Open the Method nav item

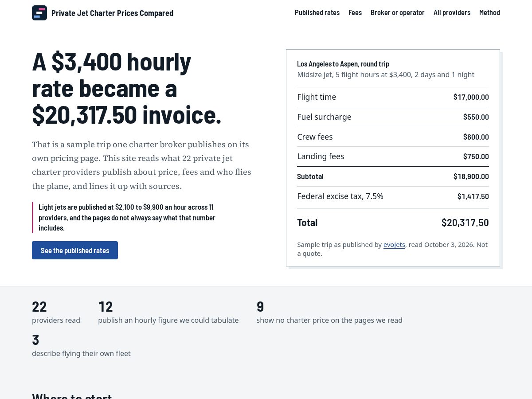[489, 12]
